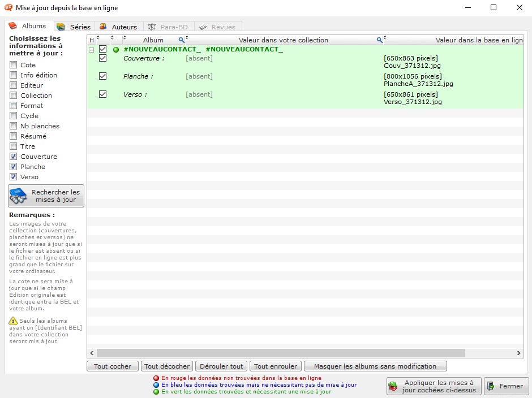
Task: Switch to the Séries tab
Action: 74,27
